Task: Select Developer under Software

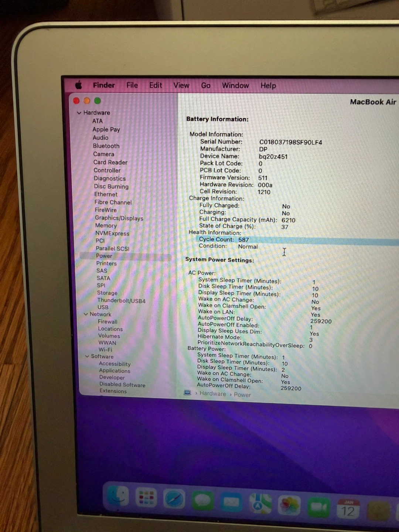Action: (x=112, y=377)
